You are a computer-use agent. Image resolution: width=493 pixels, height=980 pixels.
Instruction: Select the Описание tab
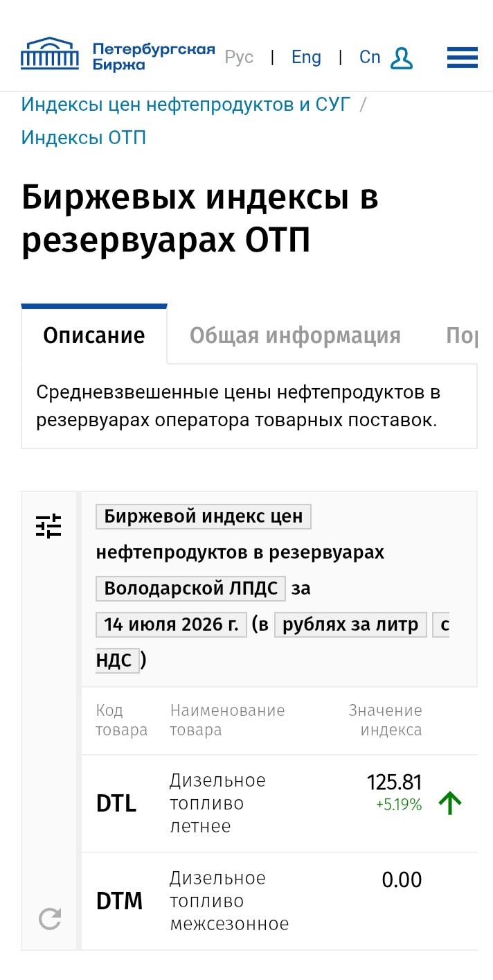pos(94,335)
